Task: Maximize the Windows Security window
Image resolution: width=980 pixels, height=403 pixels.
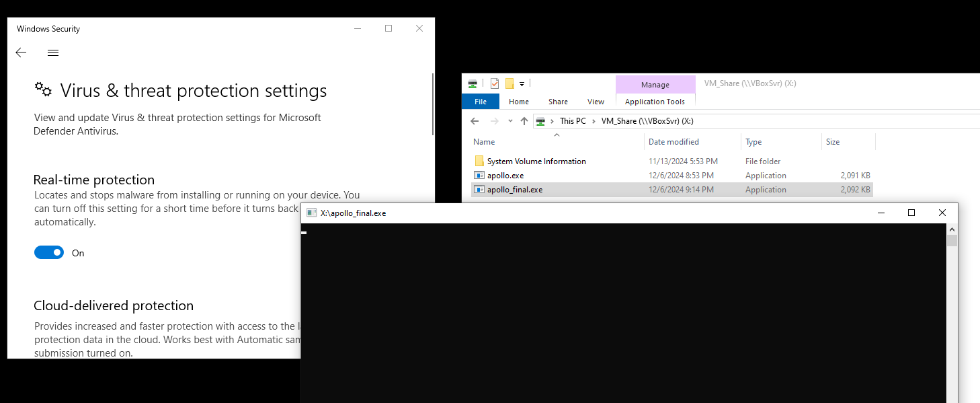Action: (x=389, y=28)
